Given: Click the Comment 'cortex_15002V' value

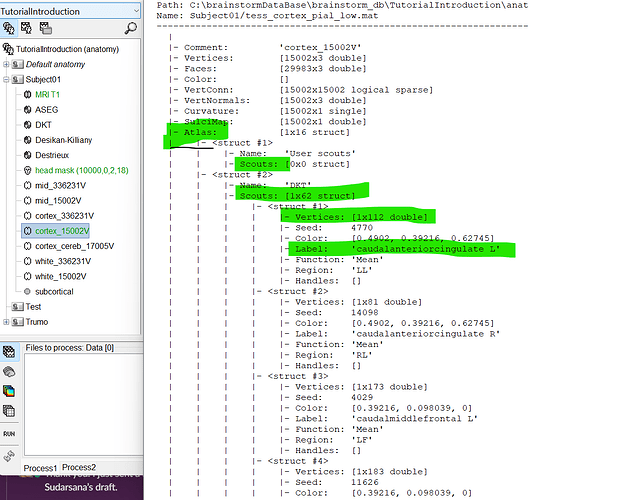Looking at the screenshot, I should [320, 48].
